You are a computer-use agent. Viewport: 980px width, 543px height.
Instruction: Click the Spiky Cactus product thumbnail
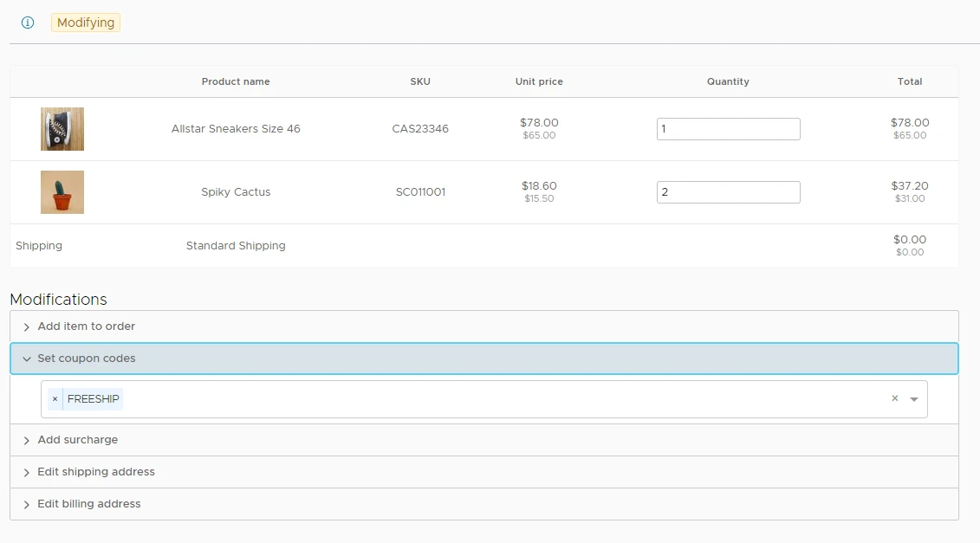[x=62, y=192]
